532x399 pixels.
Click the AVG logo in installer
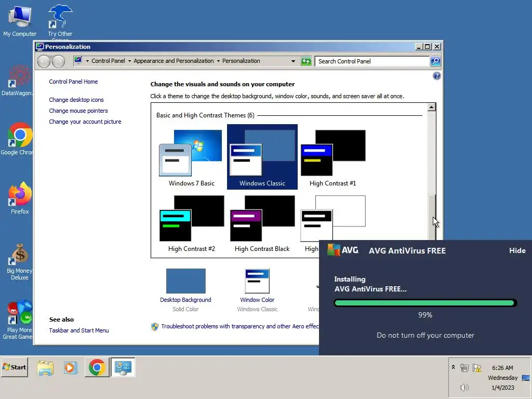(x=343, y=250)
